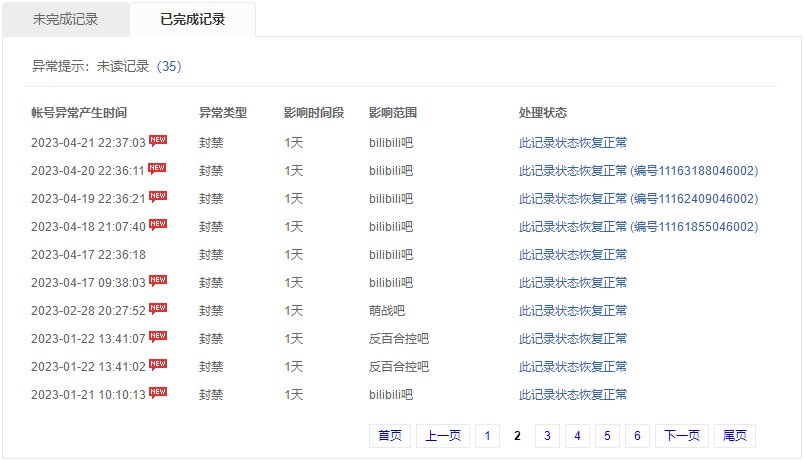Jump to 尾页 last page

[x=735, y=436]
